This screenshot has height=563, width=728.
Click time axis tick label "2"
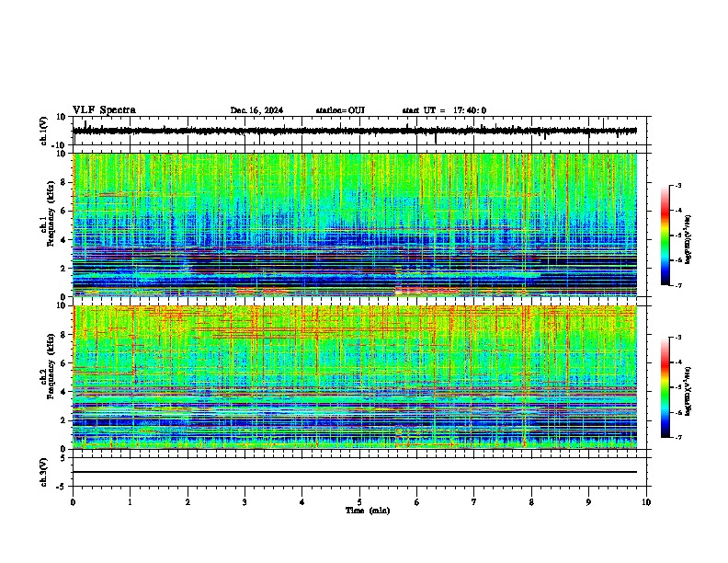[x=188, y=502]
